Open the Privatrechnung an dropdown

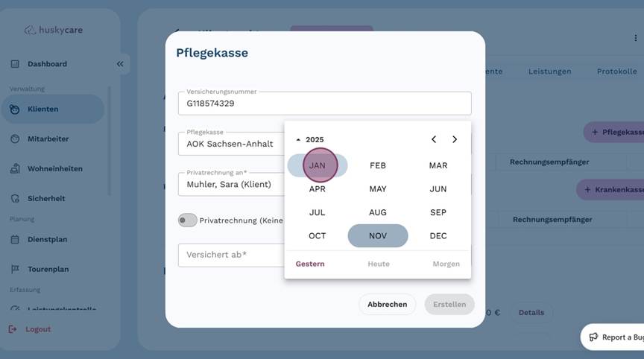point(231,184)
